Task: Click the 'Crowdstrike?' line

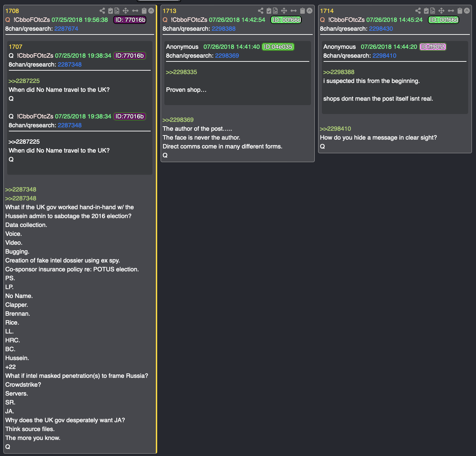Action: 23,385
